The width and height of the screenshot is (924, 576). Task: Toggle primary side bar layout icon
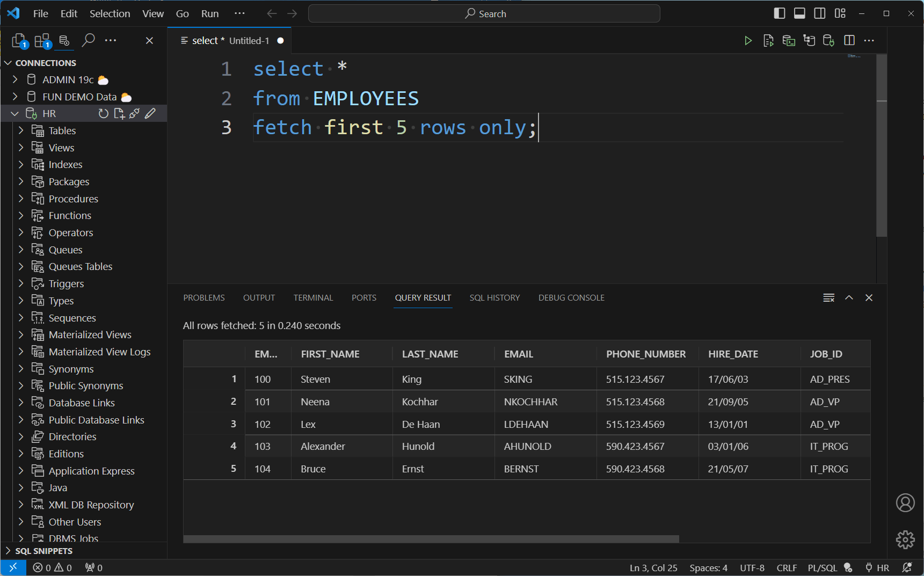(x=780, y=13)
